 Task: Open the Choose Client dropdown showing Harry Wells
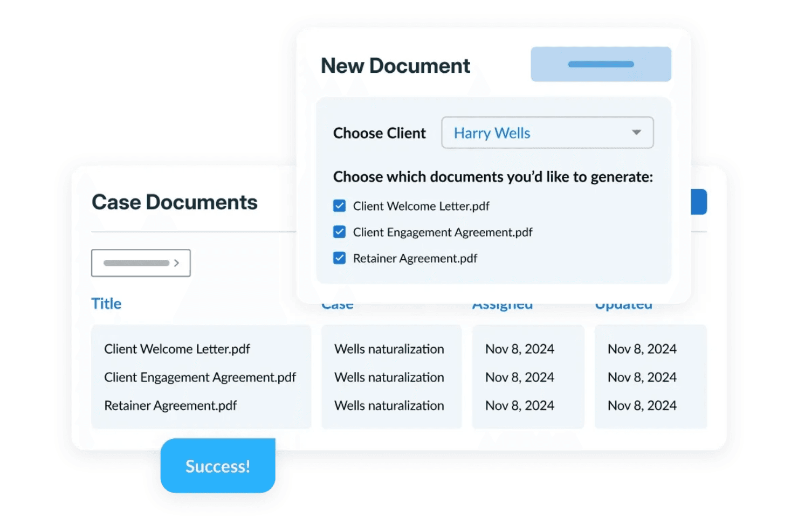[x=547, y=133]
